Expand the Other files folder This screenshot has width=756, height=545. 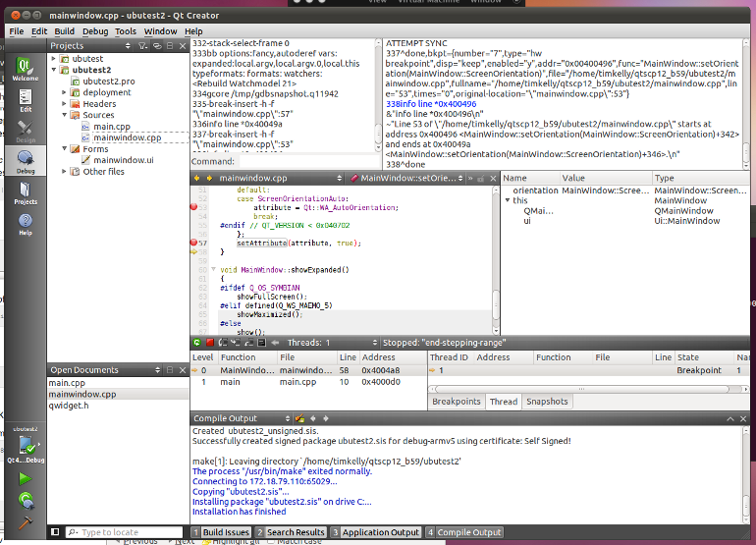64,171
